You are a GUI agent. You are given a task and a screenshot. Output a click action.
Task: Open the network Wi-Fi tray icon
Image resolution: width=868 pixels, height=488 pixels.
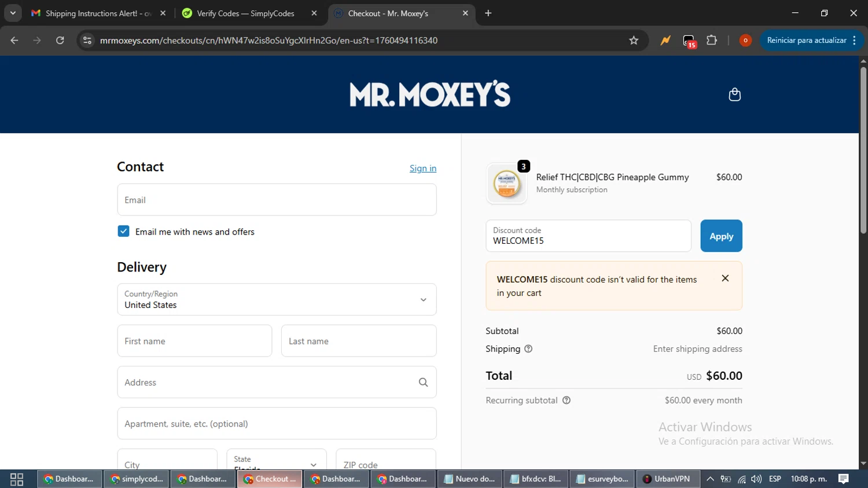click(x=741, y=479)
